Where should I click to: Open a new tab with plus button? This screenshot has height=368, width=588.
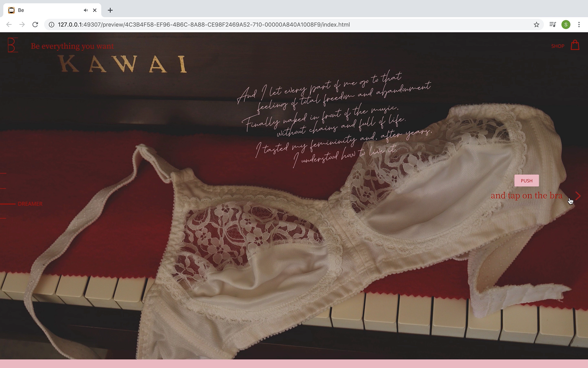[110, 10]
